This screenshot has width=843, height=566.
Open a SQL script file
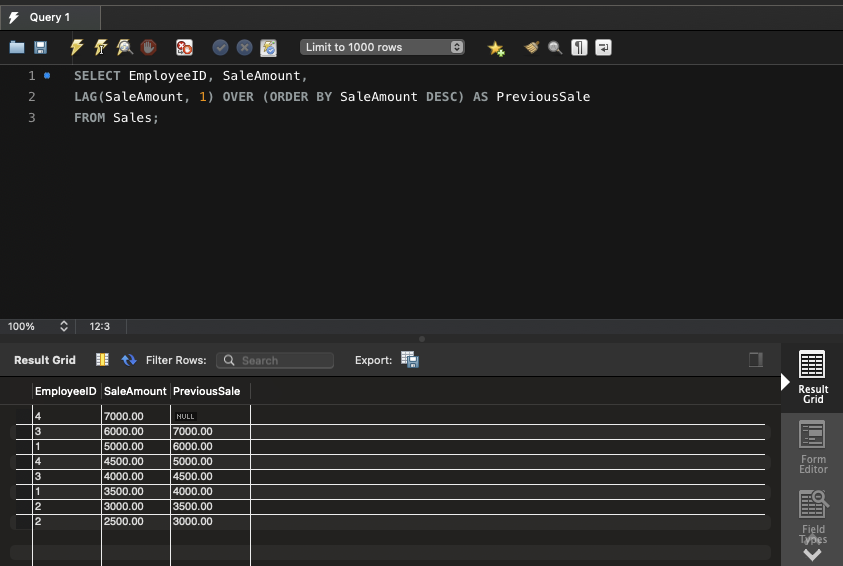click(x=16, y=47)
